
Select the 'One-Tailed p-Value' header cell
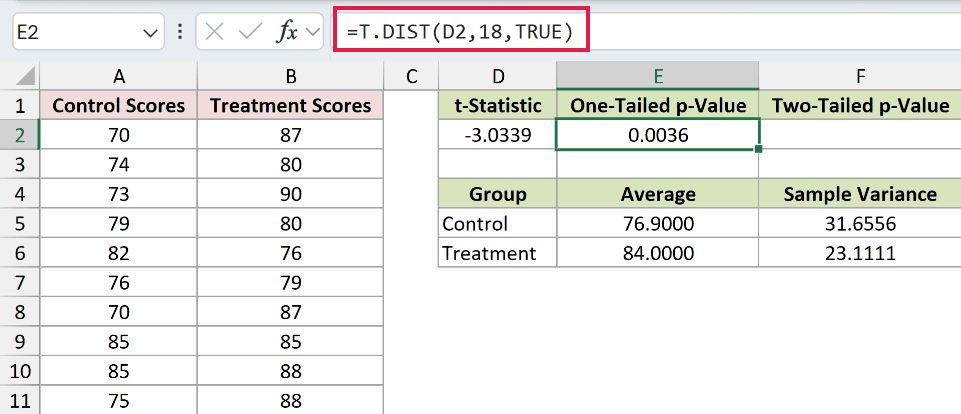pos(658,105)
